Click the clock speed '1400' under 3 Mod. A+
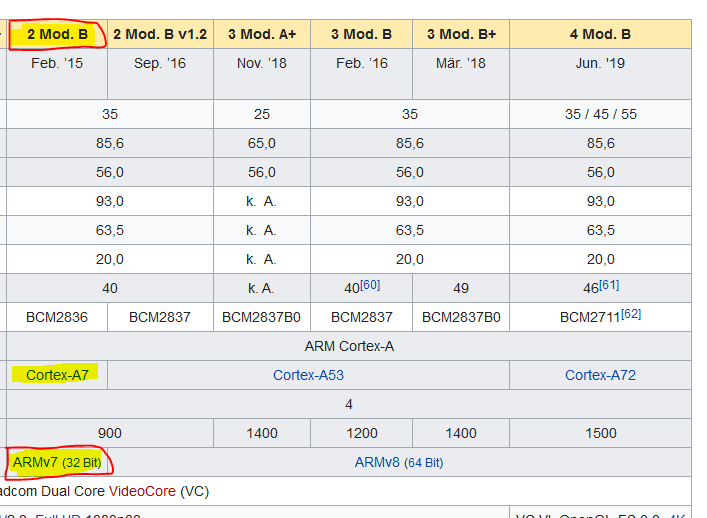Image resolution: width=707 pixels, height=518 pixels. click(x=262, y=433)
